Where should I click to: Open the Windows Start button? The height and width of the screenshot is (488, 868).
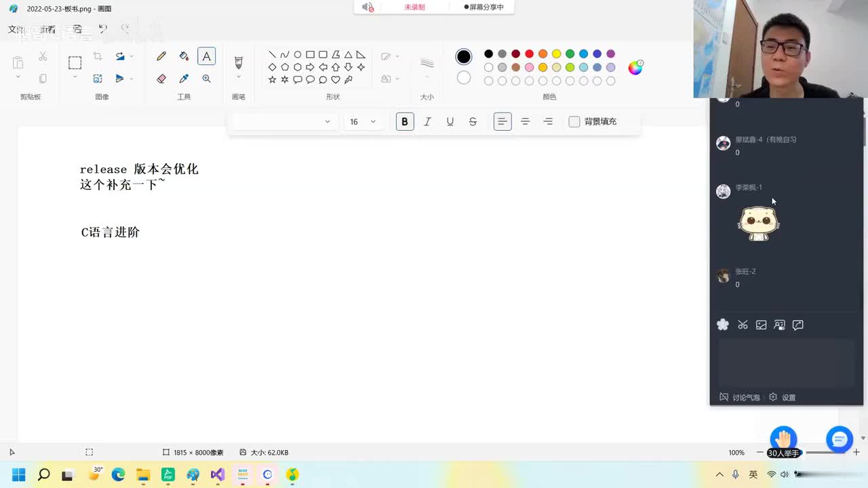(19, 474)
